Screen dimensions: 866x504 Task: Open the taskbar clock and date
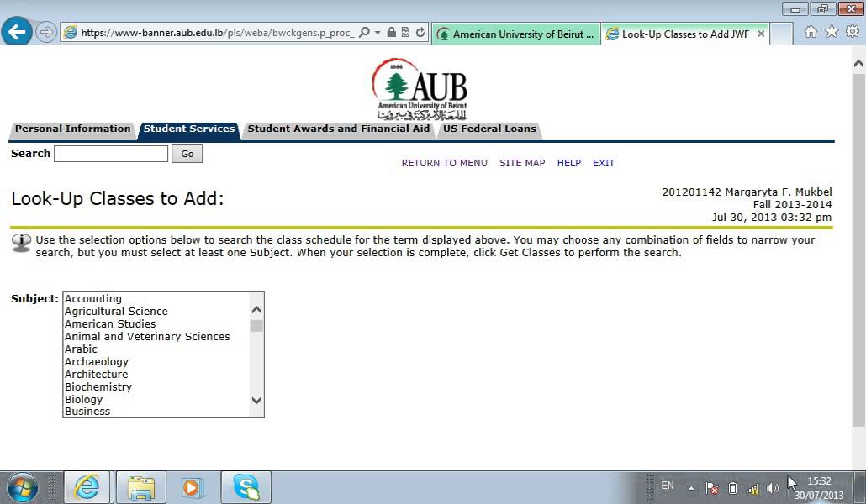pyautogui.click(x=820, y=488)
